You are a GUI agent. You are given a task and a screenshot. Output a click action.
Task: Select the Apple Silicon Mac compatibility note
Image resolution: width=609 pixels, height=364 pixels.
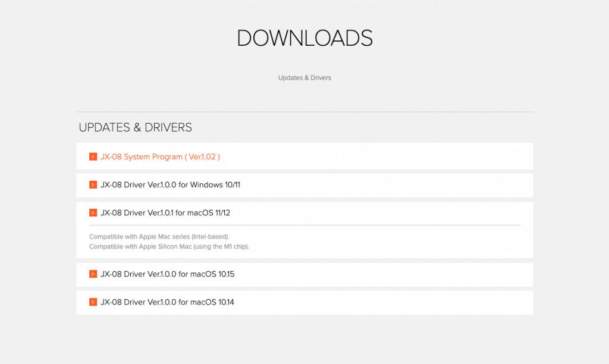tap(169, 246)
